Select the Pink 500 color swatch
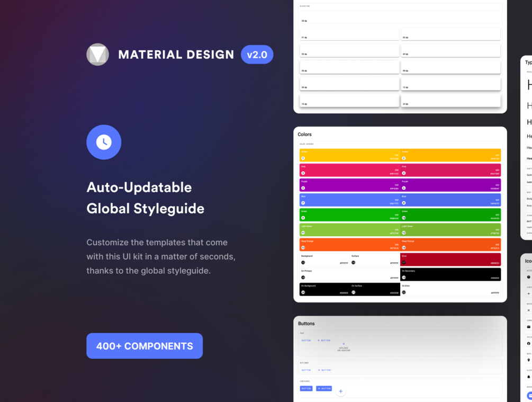Viewport: 532px width, 402px height. tap(350, 170)
